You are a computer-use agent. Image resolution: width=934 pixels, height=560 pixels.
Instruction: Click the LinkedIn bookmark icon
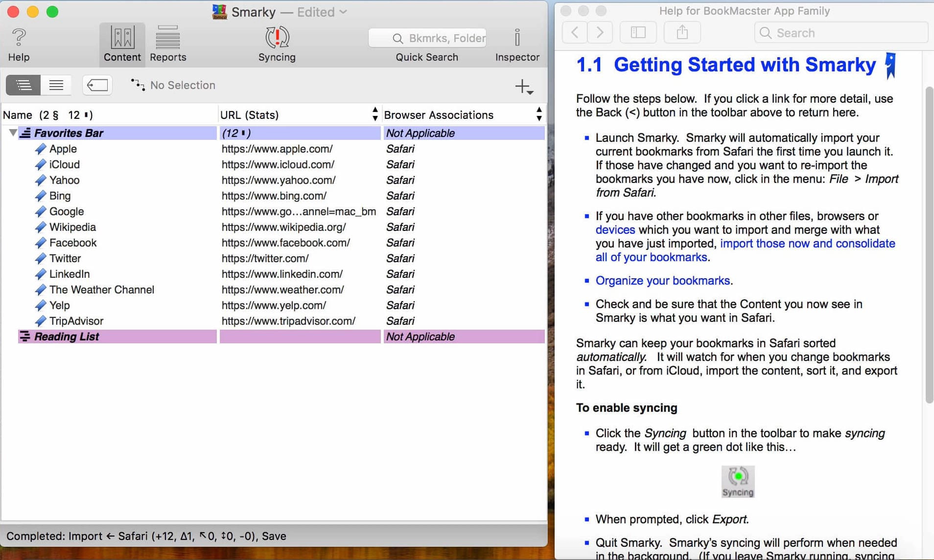41,274
